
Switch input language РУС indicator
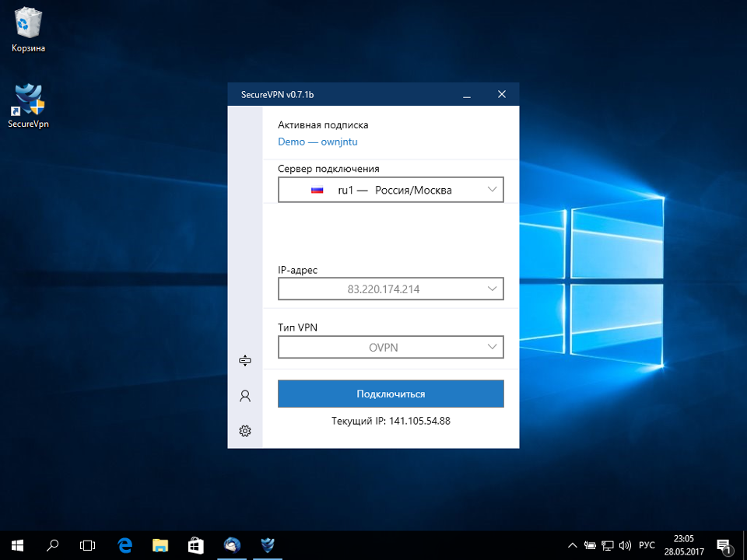click(647, 545)
